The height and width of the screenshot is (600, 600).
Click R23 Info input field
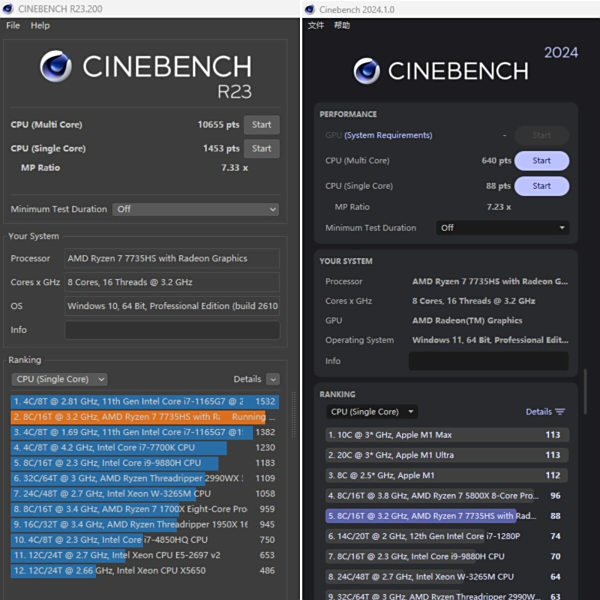(x=172, y=330)
